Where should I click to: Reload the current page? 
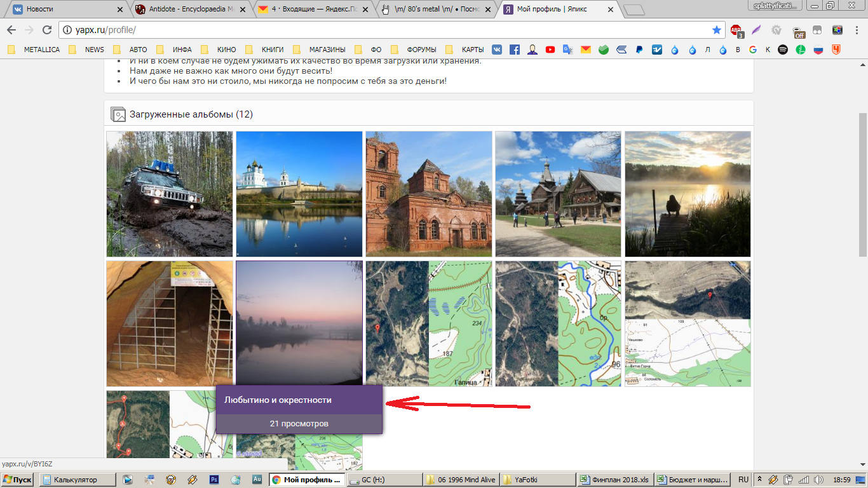tap(46, 30)
